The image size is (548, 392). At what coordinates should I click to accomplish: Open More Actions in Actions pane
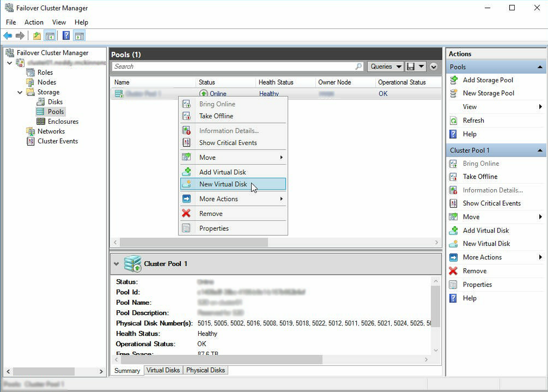click(482, 257)
